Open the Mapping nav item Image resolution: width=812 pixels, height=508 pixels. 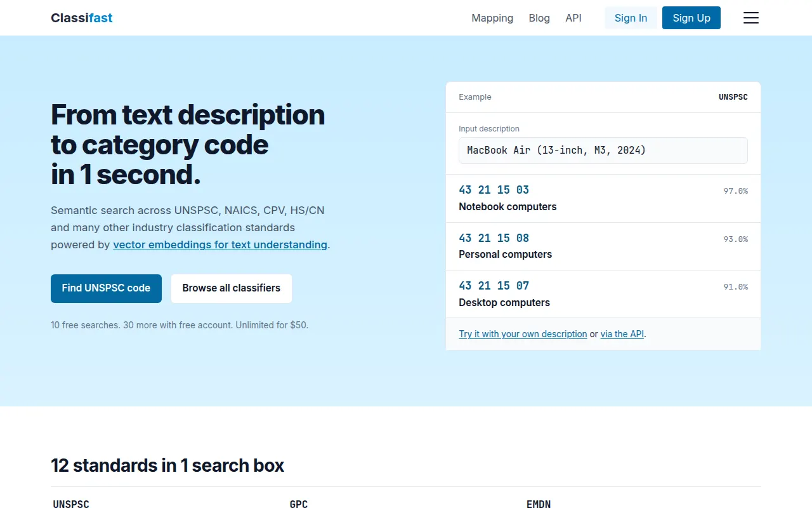point(492,18)
